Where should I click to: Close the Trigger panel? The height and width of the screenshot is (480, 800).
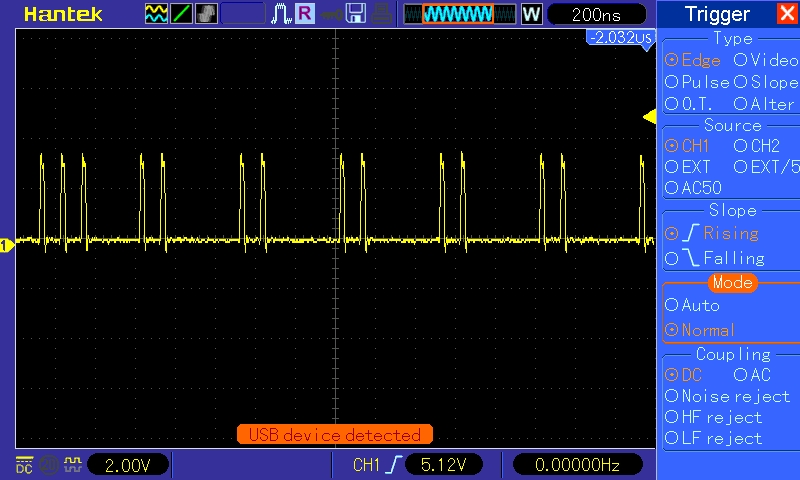point(787,13)
